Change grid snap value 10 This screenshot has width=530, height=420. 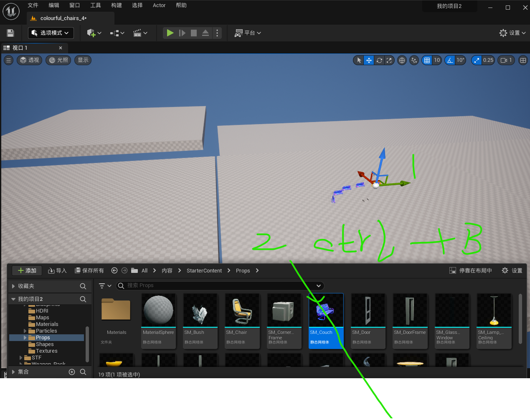[437, 60]
